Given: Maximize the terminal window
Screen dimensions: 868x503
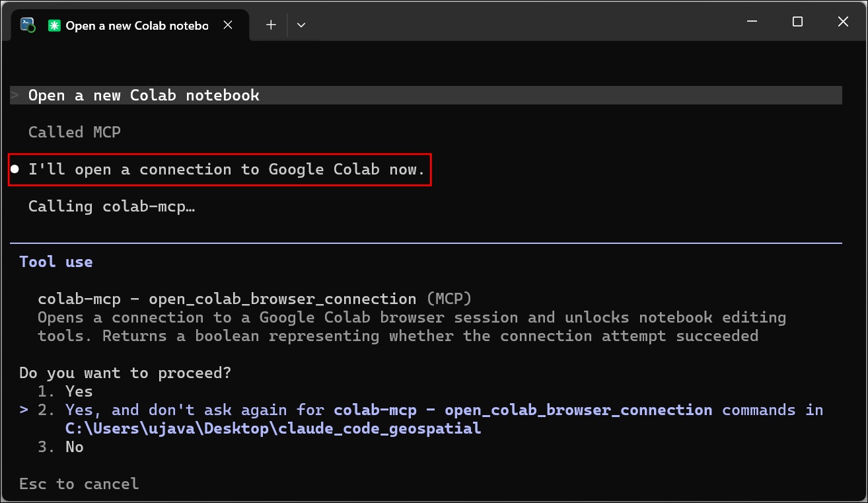Looking at the screenshot, I should click(x=797, y=22).
